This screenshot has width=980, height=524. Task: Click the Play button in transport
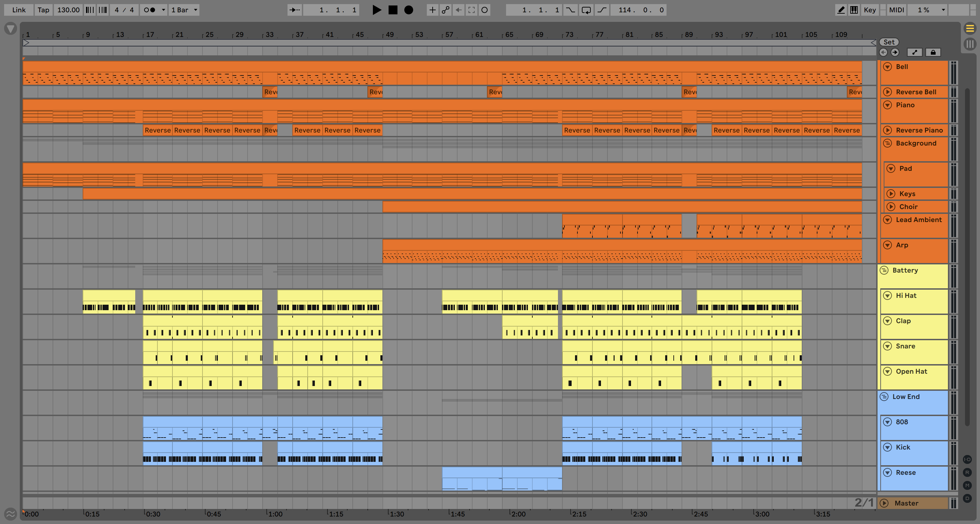376,10
